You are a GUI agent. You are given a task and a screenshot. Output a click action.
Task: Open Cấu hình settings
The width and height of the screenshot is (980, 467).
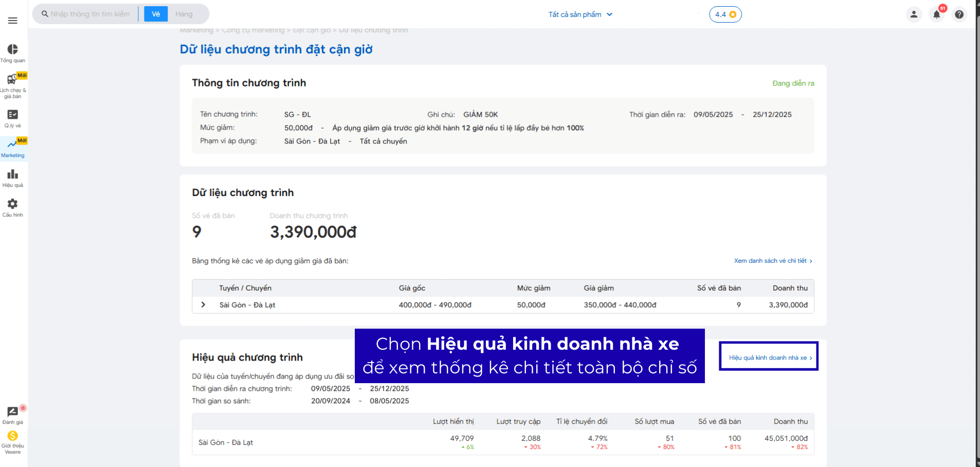(13, 208)
